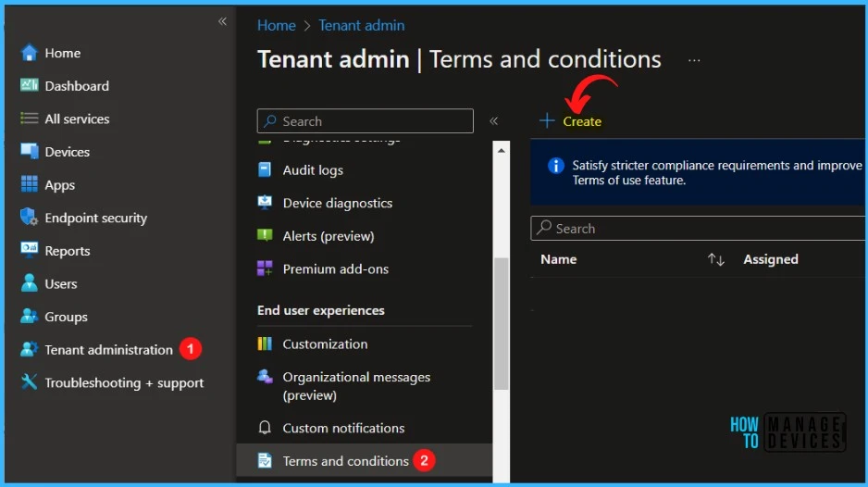Collapse the left navigation sidebar

(x=222, y=21)
